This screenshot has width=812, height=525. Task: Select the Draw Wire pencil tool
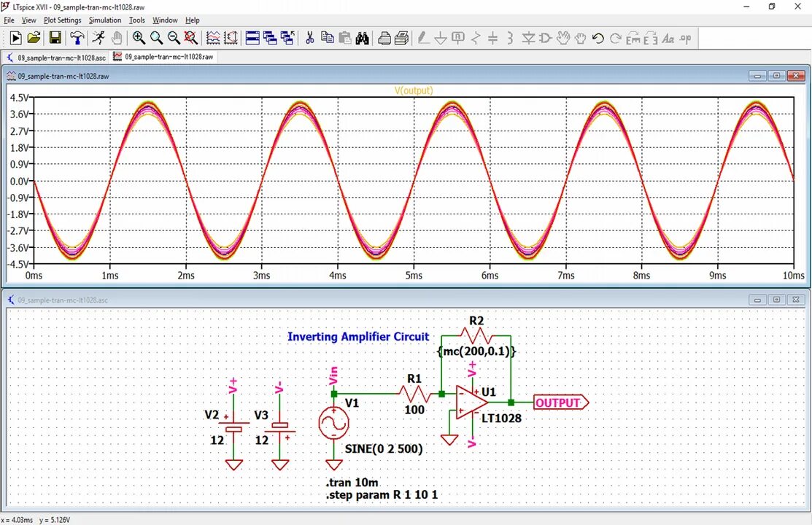click(423, 38)
